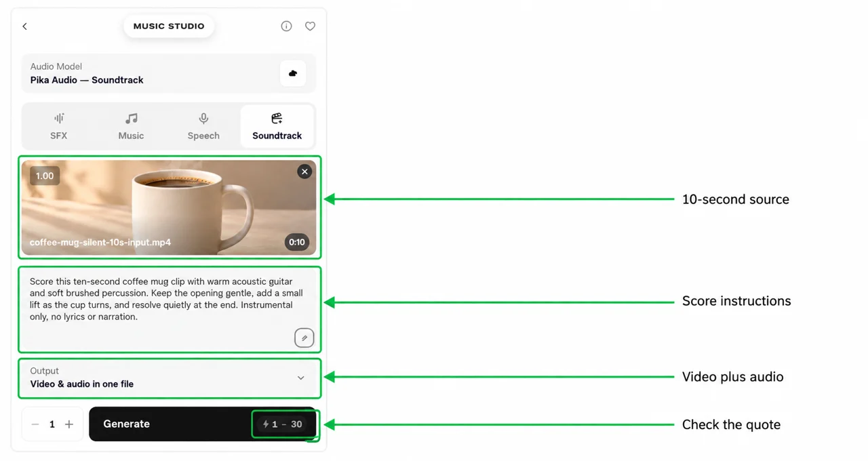Go back with the left chevron arrow
This screenshot has height=461, width=868.
click(x=25, y=26)
